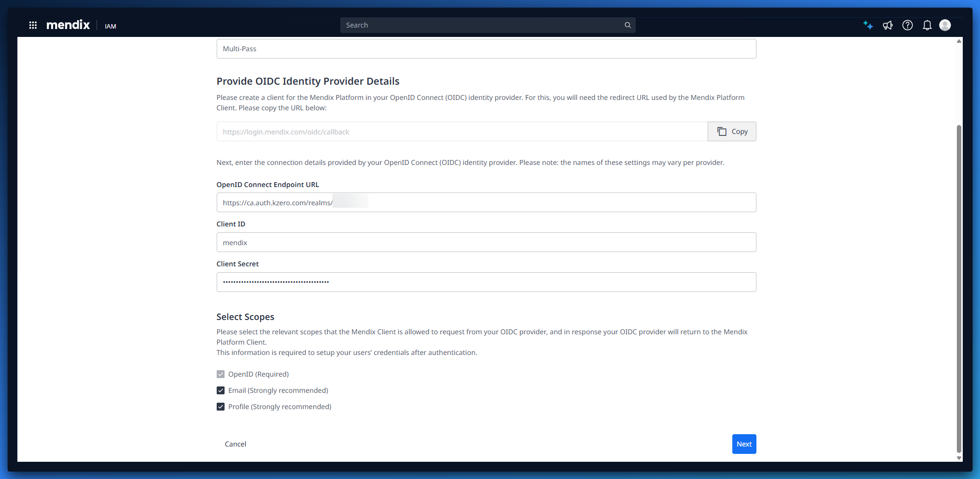
Task: Click the OpenID (Required) checkbox
Action: point(221,374)
